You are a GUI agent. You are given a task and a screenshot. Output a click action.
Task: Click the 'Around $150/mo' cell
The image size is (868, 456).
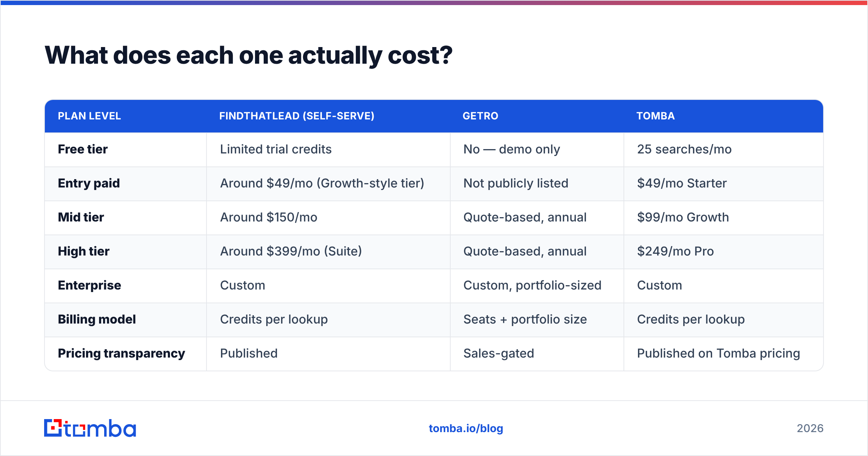pyautogui.click(x=269, y=217)
